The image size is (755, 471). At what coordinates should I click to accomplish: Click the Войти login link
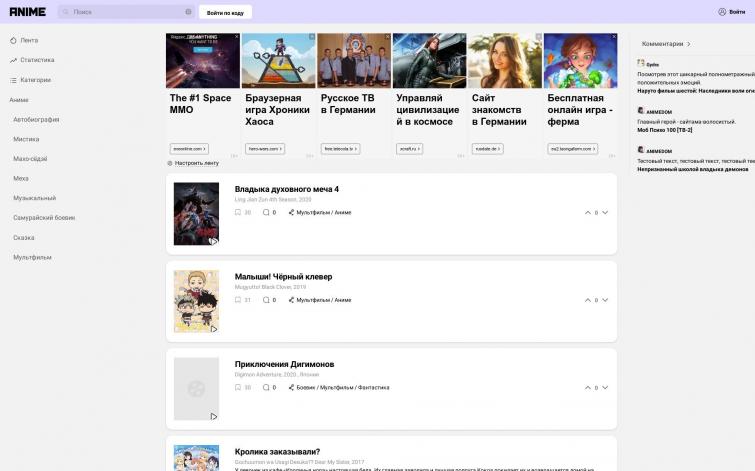[x=737, y=12]
